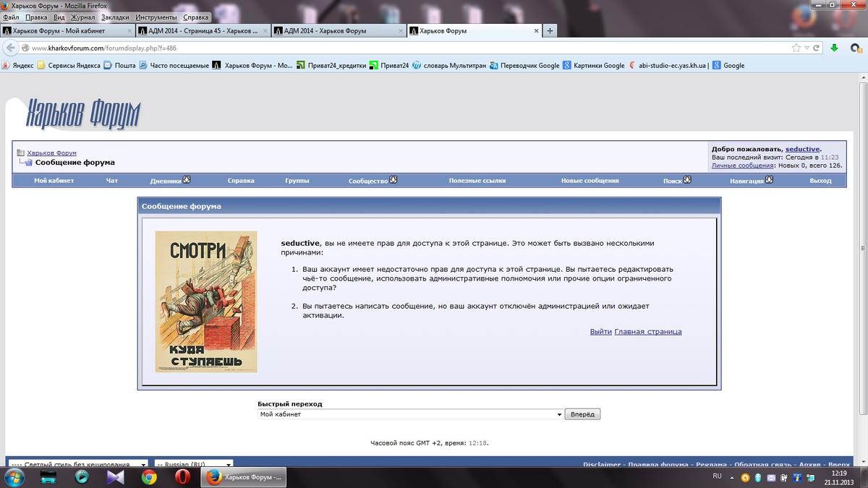Click the 'Смотри куда ступаешь' poster image
This screenshot has width=868, height=488.
click(x=206, y=302)
